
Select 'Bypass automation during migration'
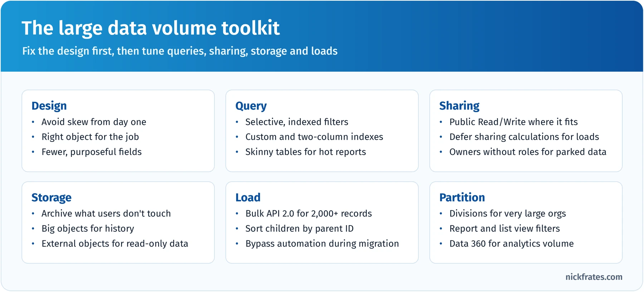coord(322,244)
